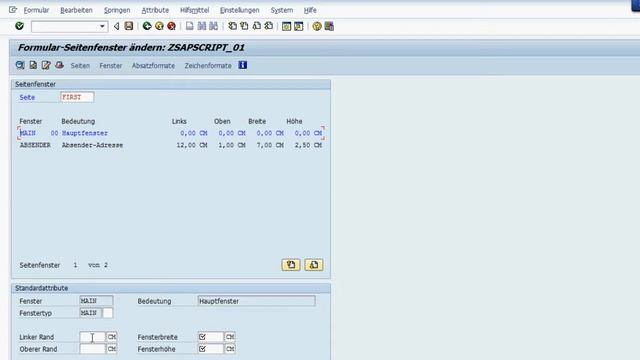
Task: Click the CM unit field of Fensterhöhe
Action: click(230, 349)
